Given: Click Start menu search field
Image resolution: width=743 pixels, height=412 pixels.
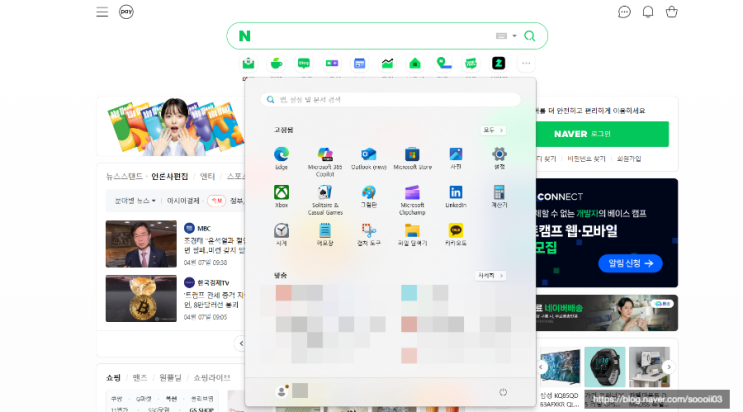Looking at the screenshot, I should [x=390, y=100].
